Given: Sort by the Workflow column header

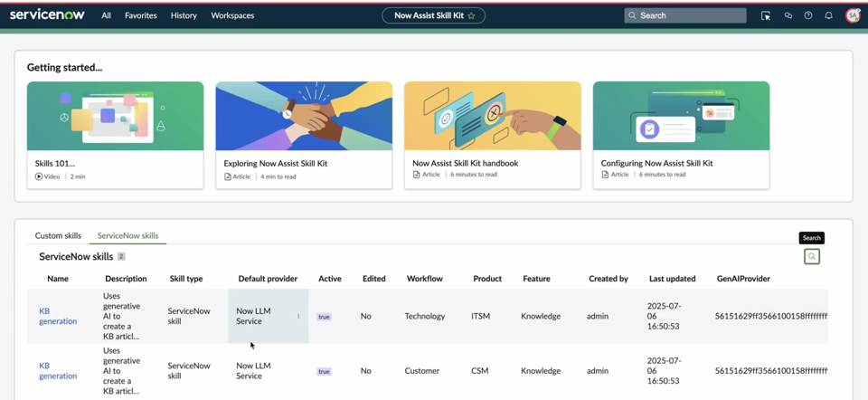Looking at the screenshot, I should pyautogui.click(x=425, y=279).
